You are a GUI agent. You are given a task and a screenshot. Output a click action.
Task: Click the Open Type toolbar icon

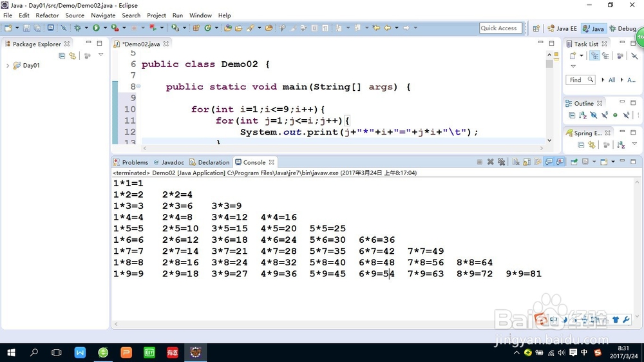pyautogui.click(x=227, y=28)
